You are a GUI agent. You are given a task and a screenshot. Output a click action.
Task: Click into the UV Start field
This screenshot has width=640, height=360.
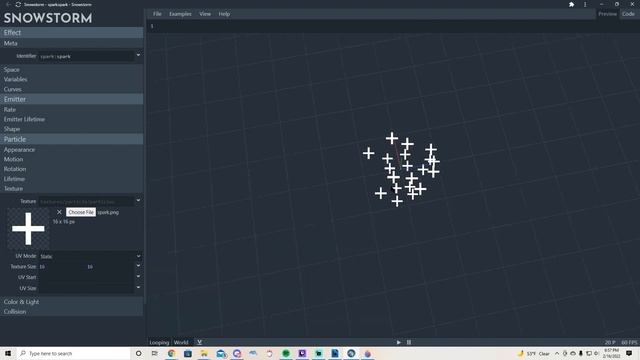86,278
